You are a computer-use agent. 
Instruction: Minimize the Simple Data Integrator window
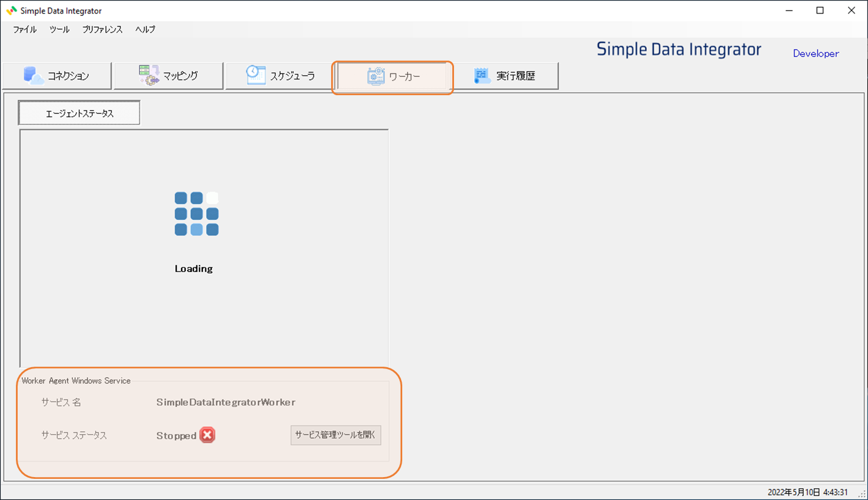pyautogui.click(x=789, y=11)
